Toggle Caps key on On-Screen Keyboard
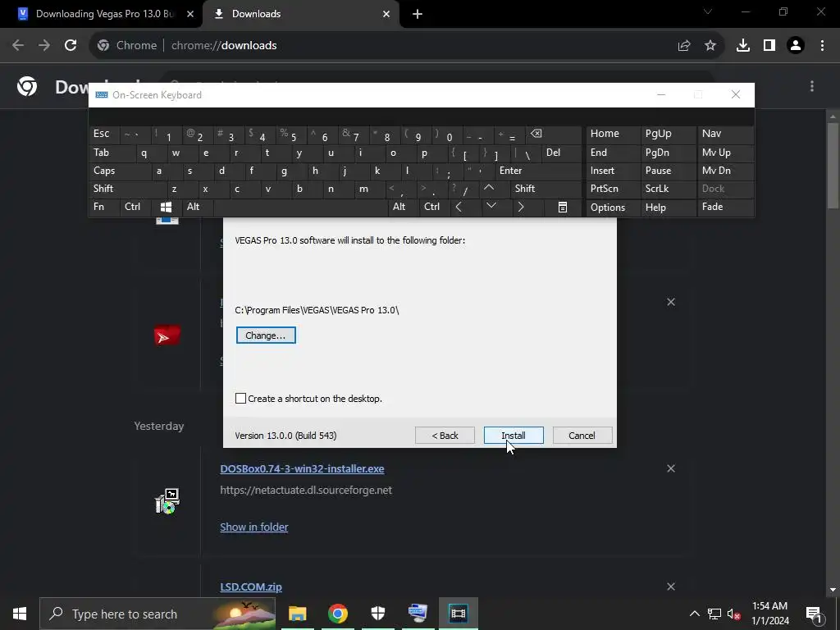840x630 pixels. point(120,171)
